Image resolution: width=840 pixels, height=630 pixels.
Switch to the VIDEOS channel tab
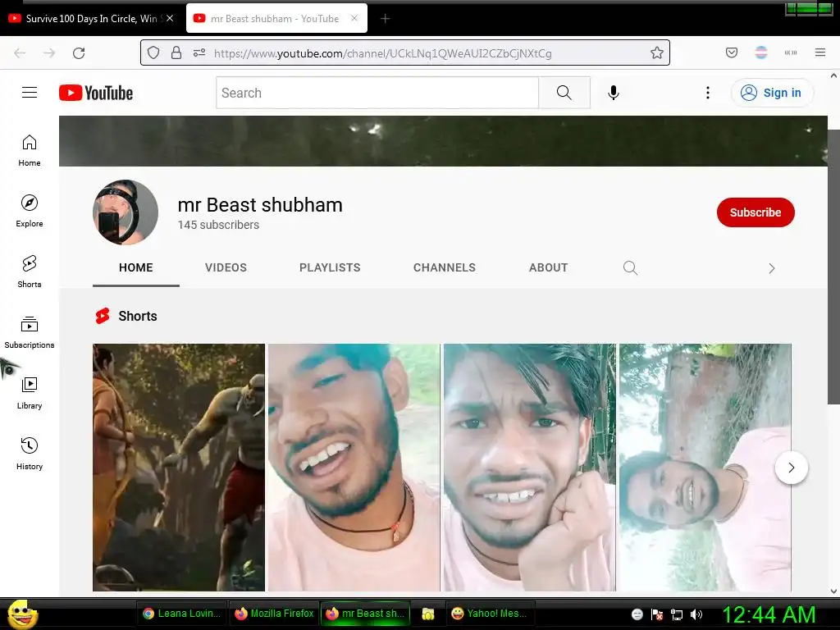coord(226,268)
